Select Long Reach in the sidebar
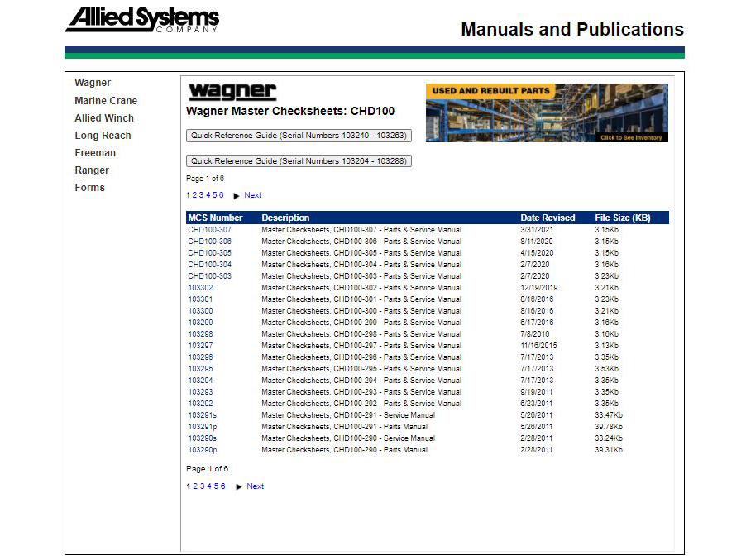Screen dimensions: 746x560 (x=103, y=136)
